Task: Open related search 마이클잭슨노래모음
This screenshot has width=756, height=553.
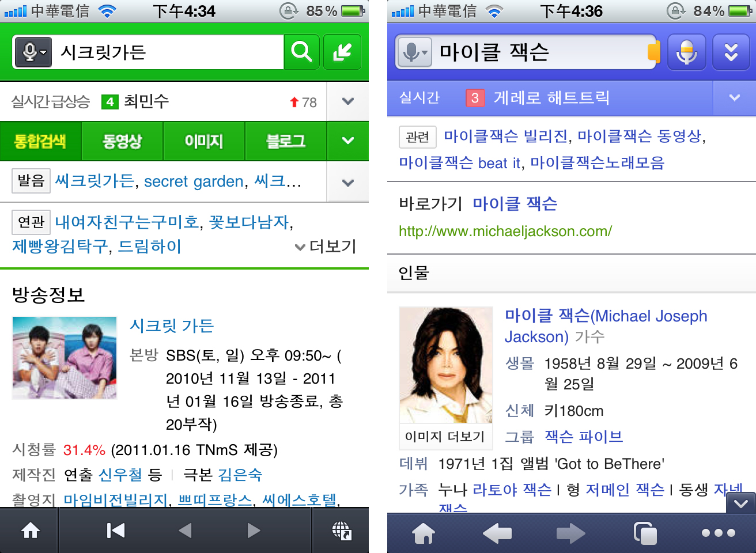Action: pos(598,163)
